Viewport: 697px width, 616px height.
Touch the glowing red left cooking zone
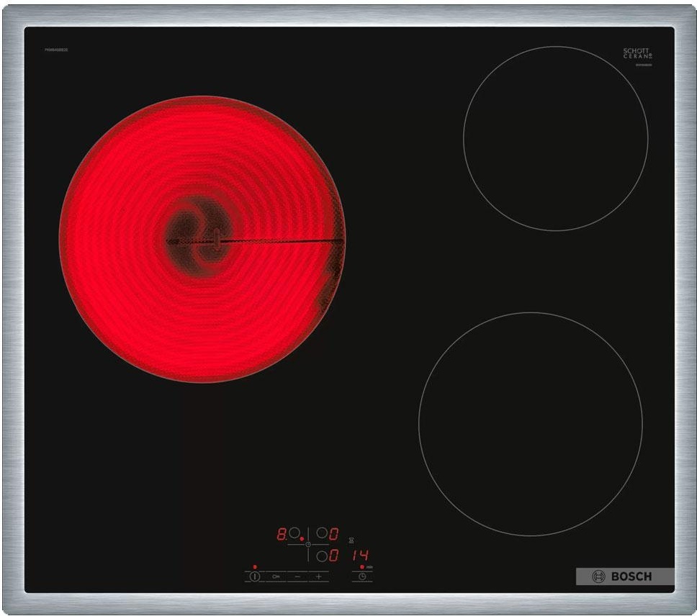click(x=202, y=239)
